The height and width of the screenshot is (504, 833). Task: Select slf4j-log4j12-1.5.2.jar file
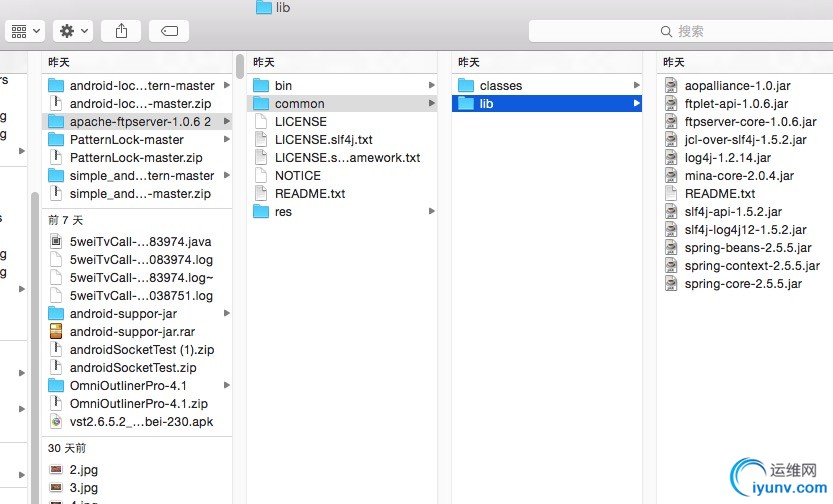click(x=745, y=230)
